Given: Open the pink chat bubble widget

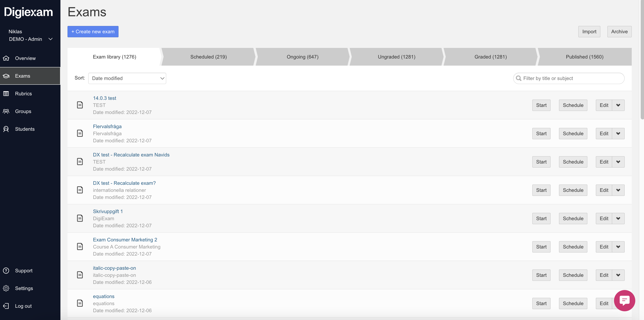Looking at the screenshot, I should pyautogui.click(x=624, y=300).
